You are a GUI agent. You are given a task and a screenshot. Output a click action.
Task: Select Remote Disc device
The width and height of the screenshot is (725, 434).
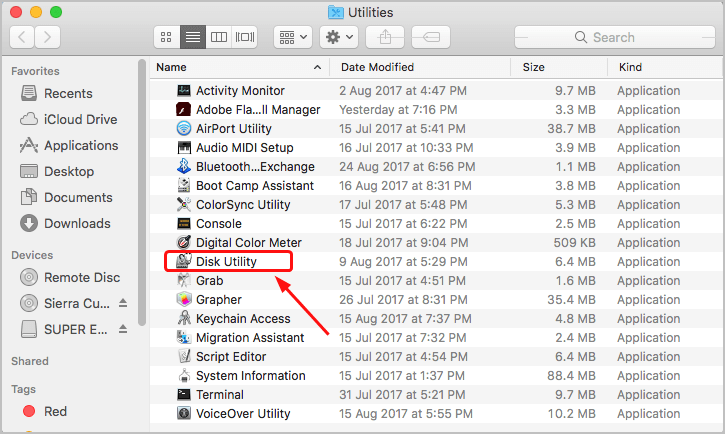click(x=70, y=277)
